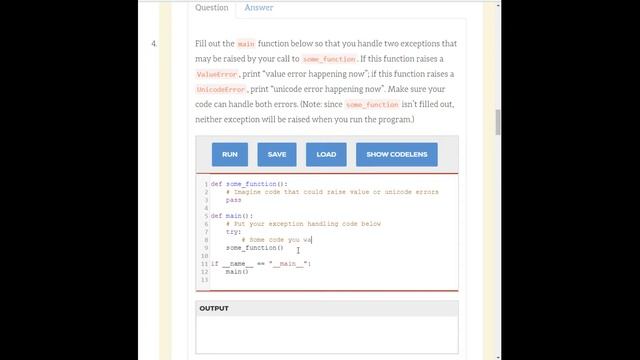Image resolution: width=640 pixels, height=360 pixels.
Task: Click the OUTPUT panel header
Action: [327, 309]
